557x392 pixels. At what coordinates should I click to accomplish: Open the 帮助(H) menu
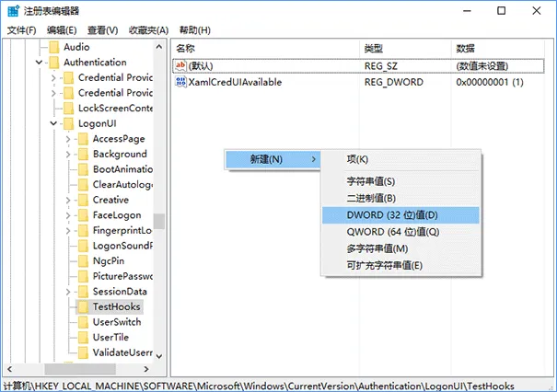click(x=194, y=30)
